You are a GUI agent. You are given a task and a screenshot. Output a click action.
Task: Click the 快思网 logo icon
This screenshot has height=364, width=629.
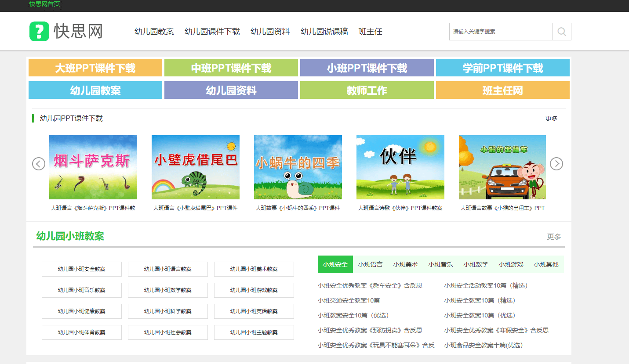point(38,31)
